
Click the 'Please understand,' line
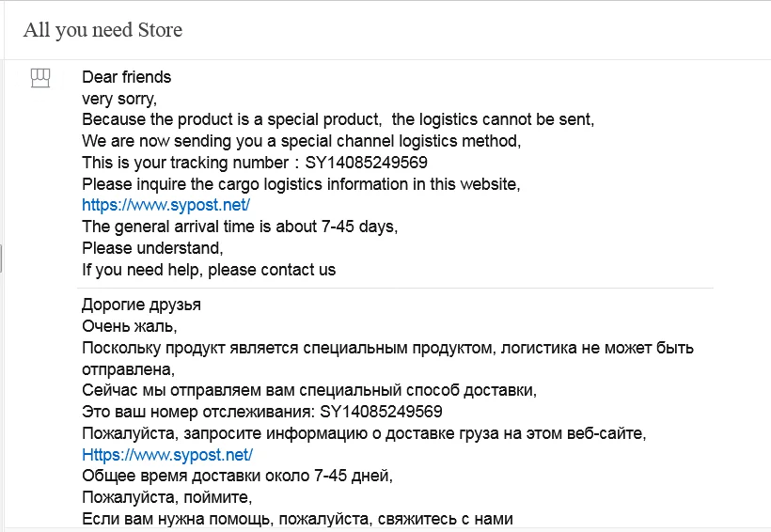[152, 248]
